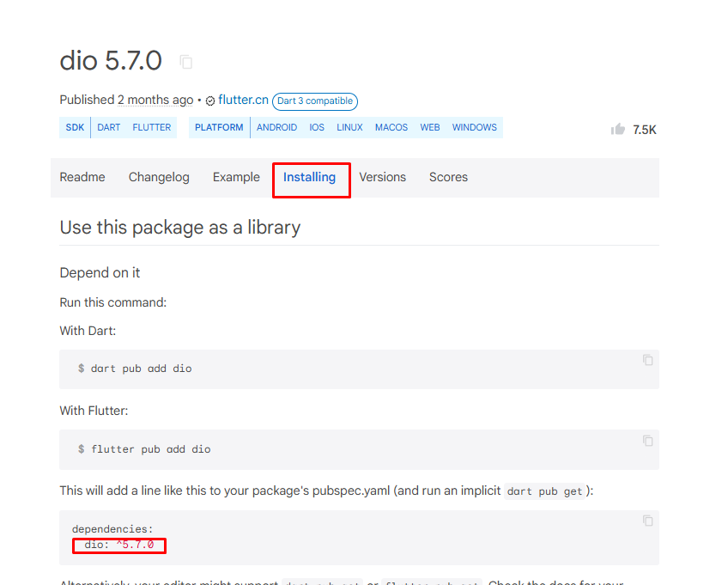Filter by the LINUX platform tag
The image size is (728, 585).
349,127
